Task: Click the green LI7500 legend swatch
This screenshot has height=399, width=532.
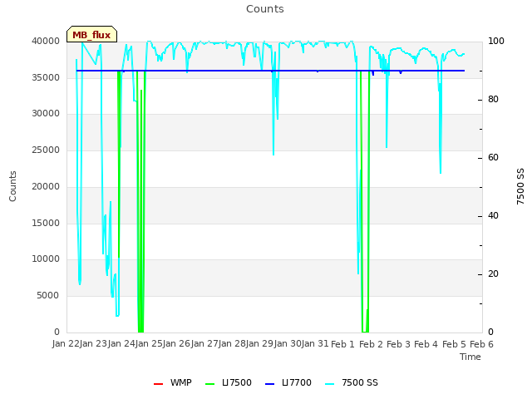Action: coord(210,384)
